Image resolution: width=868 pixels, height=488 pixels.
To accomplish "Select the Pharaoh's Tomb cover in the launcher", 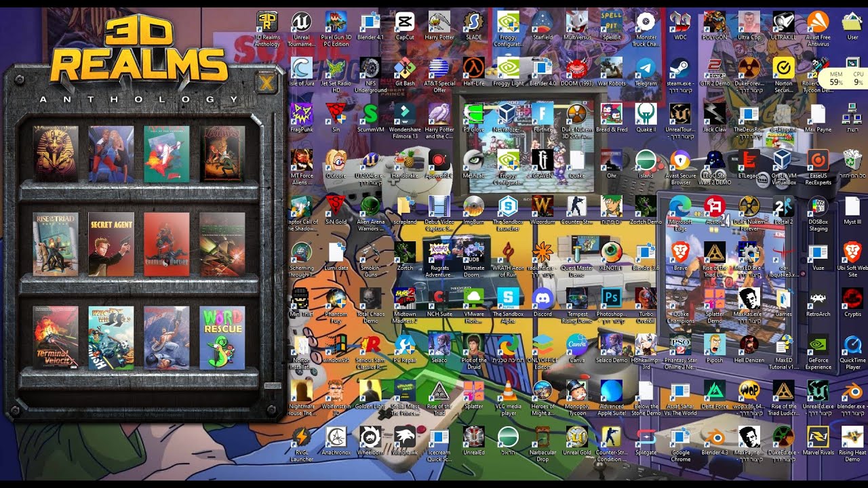I will click(x=56, y=154).
